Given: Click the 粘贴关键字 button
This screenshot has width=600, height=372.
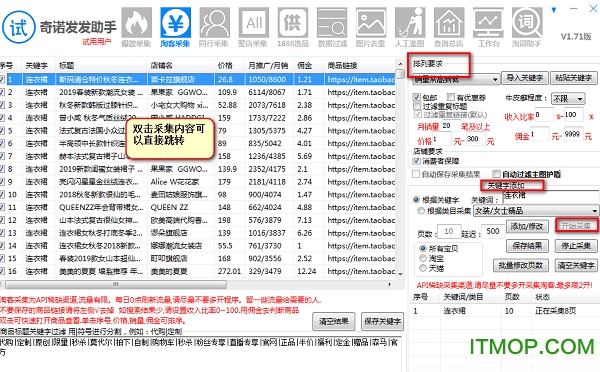Looking at the screenshot, I should click(574, 78).
